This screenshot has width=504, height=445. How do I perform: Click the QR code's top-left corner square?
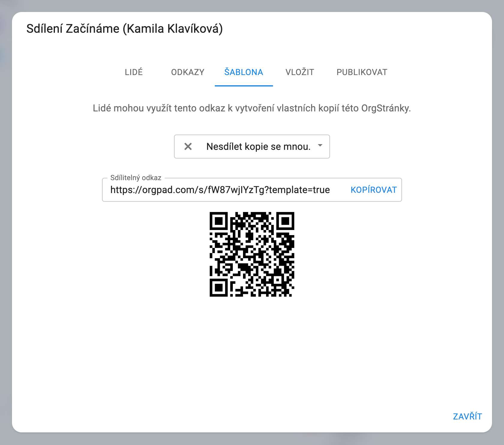point(219,221)
